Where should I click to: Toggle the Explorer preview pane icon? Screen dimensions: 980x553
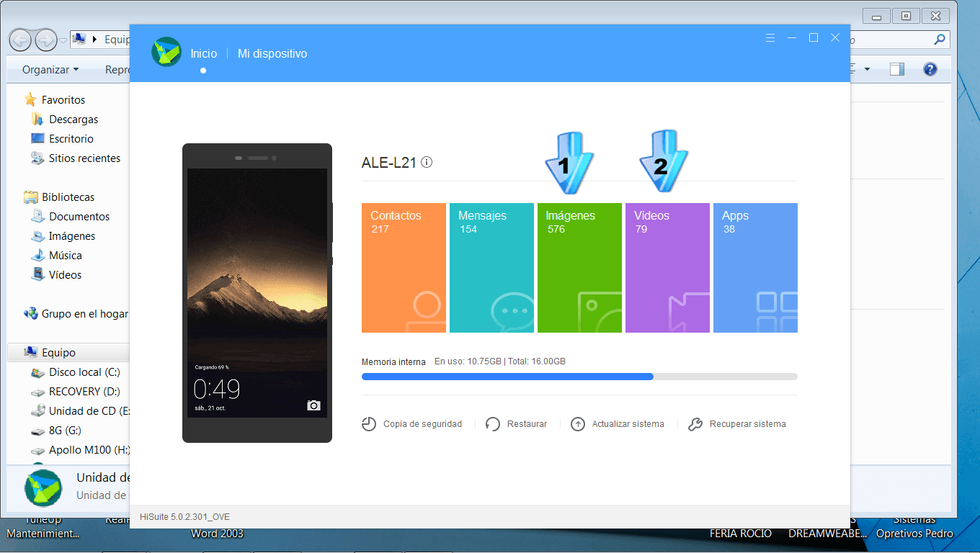click(x=897, y=69)
